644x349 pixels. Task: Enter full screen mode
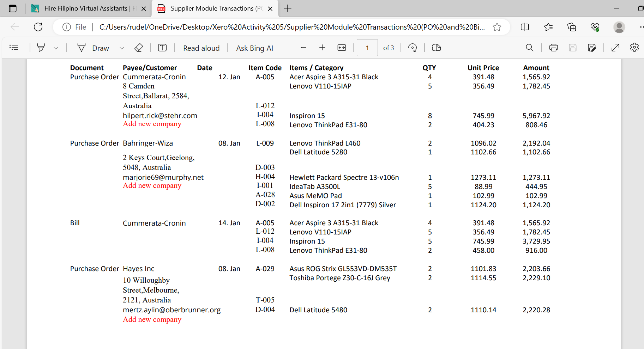615,48
